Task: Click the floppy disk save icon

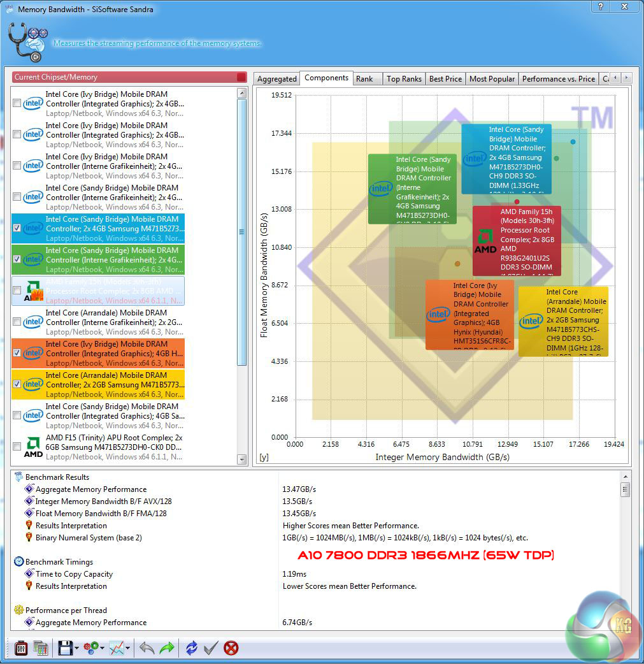Action: pos(66,648)
